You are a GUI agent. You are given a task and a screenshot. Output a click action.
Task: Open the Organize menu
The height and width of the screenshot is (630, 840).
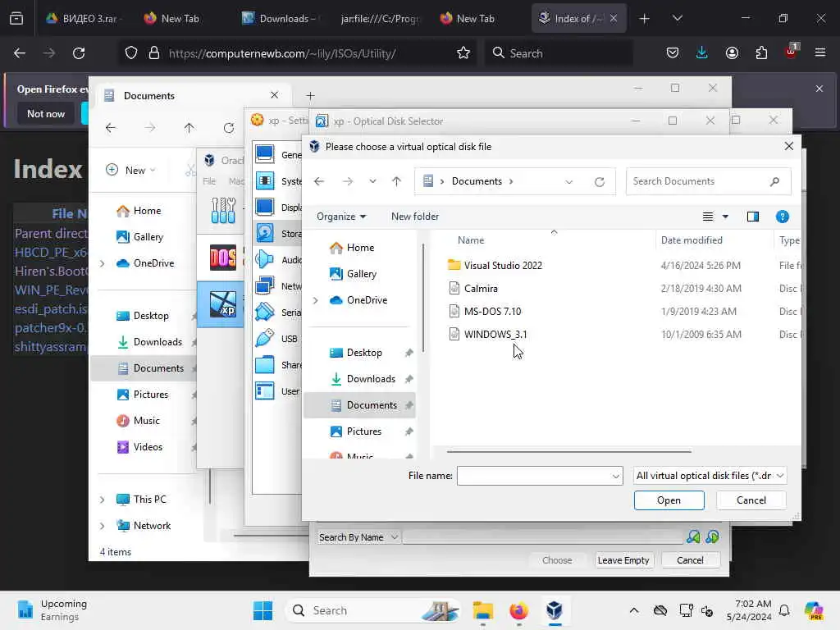(x=341, y=217)
